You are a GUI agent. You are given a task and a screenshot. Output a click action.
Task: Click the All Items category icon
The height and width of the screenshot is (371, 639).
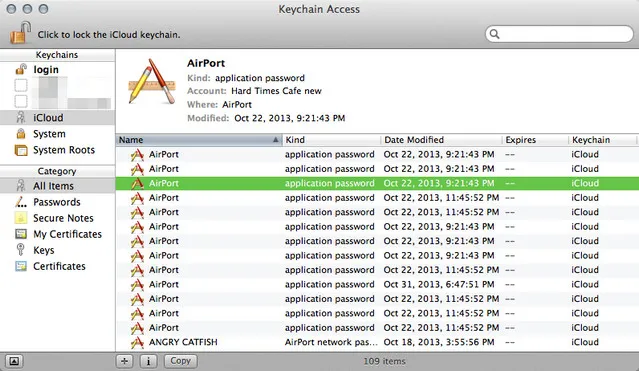tap(20, 186)
